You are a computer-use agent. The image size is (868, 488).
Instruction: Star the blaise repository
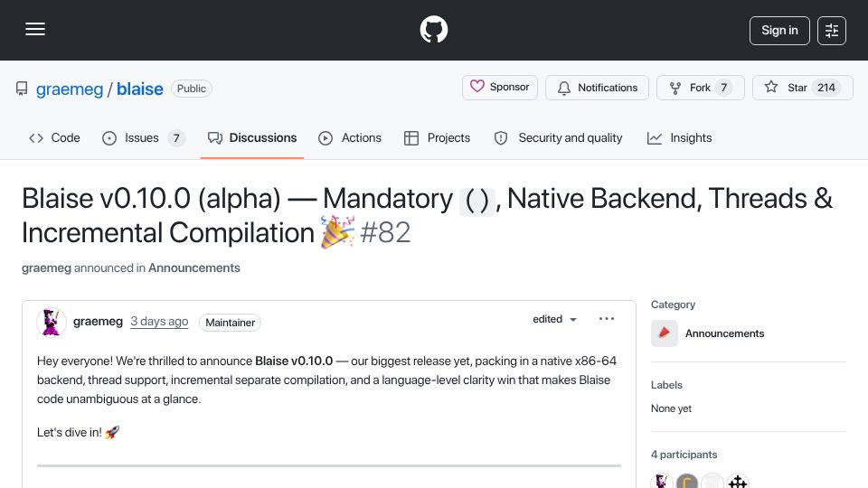(x=802, y=88)
